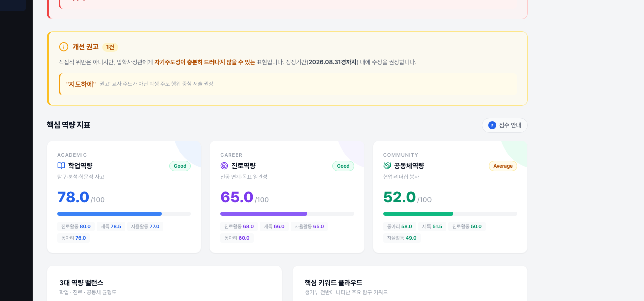Image resolution: width=644 pixels, height=301 pixels.
Task: Click the info icon beside 개선 권고
Action: 64,47
